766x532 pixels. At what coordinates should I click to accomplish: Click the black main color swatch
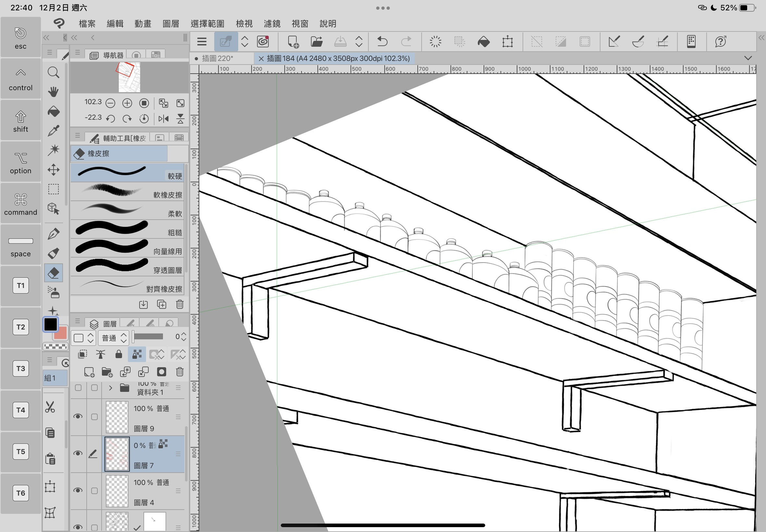click(51, 324)
